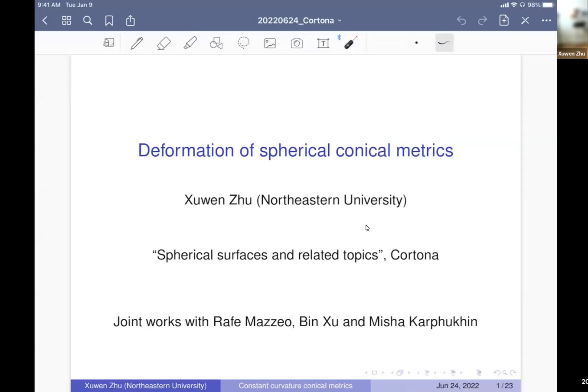Screen dimensions: 588x392
Task: Click Beamer frame navigation icon
Action: 400,373
